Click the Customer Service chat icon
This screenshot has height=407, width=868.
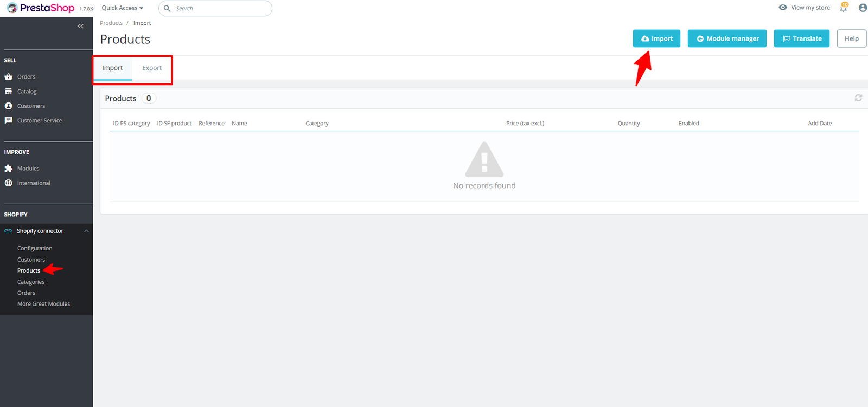pos(8,121)
